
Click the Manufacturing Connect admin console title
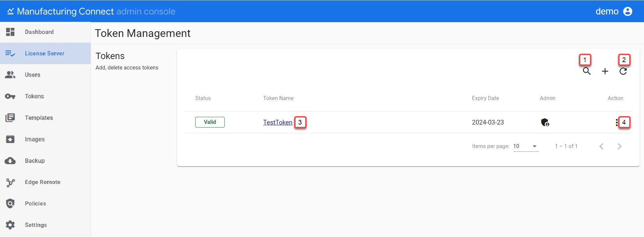[x=96, y=11]
